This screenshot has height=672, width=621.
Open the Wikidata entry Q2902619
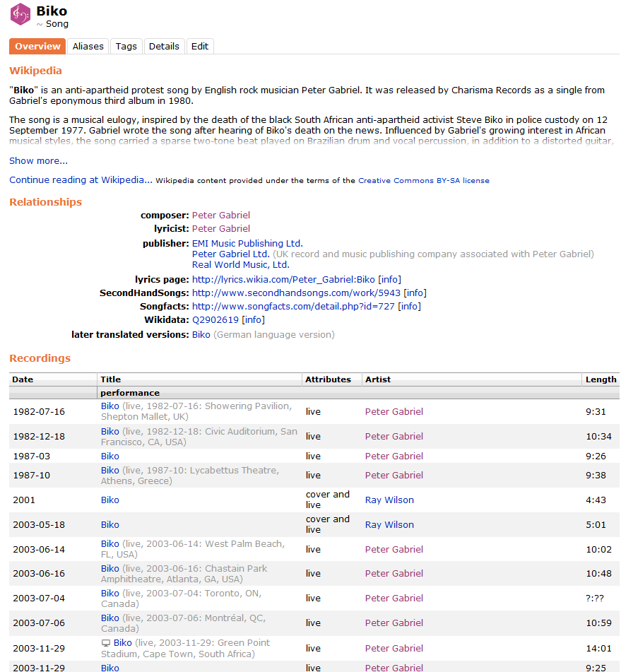coord(215,319)
